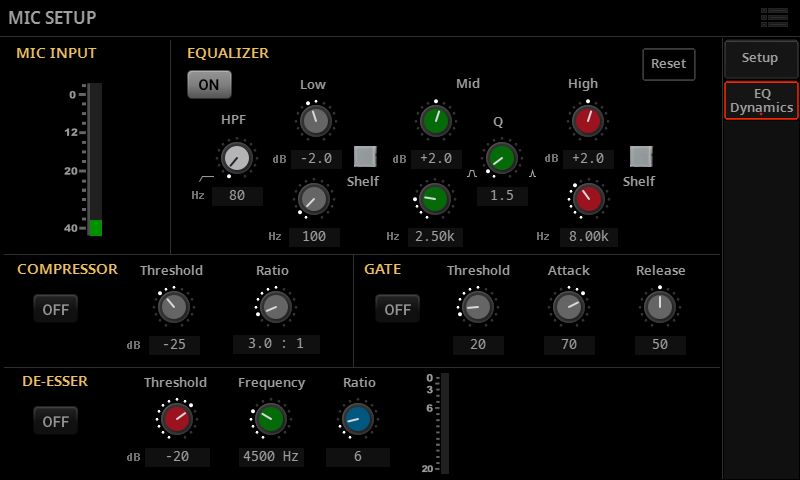Click the HPF frequency knob
The width and height of the screenshot is (800, 480).
[x=236, y=157]
